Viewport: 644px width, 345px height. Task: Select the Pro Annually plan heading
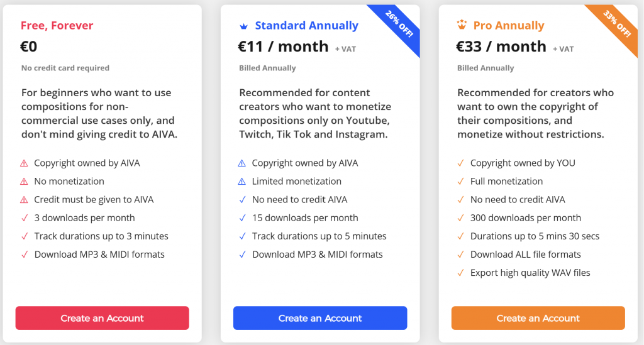(508, 26)
